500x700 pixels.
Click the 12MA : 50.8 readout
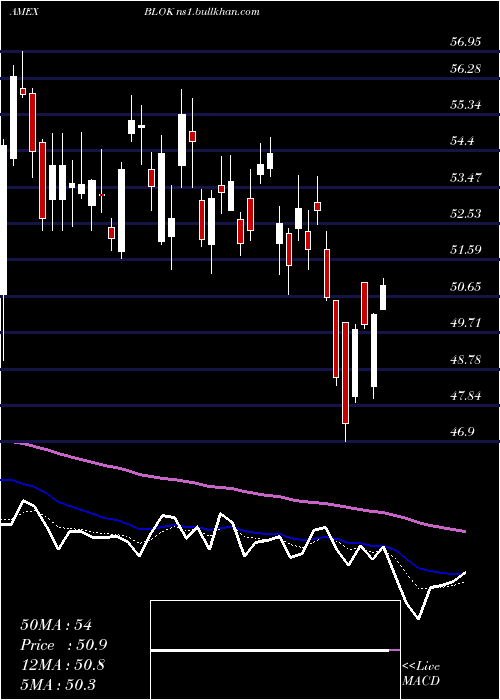point(63,664)
